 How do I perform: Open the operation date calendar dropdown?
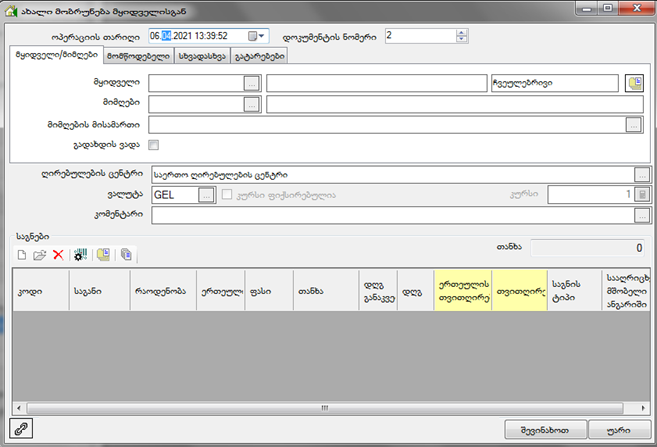(261, 37)
